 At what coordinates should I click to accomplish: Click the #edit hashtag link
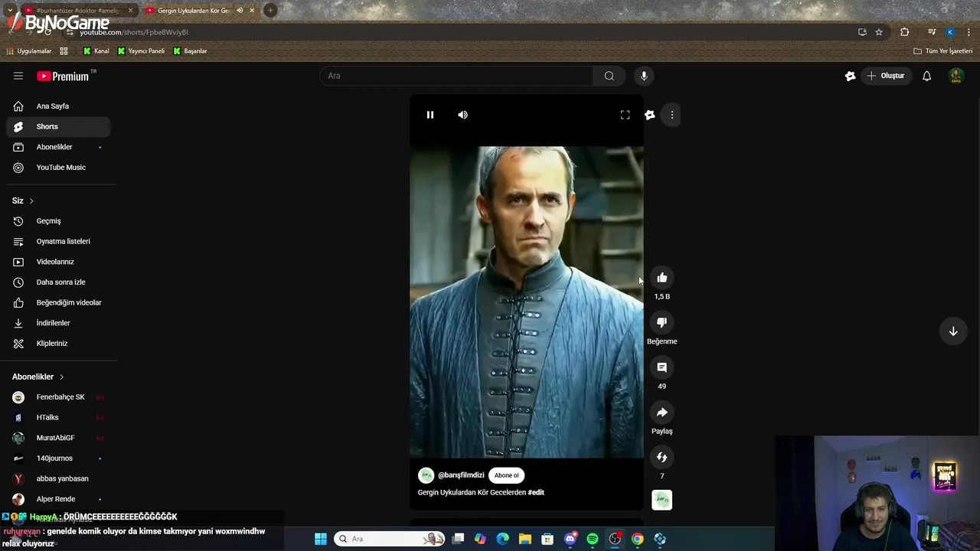coord(536,493)
